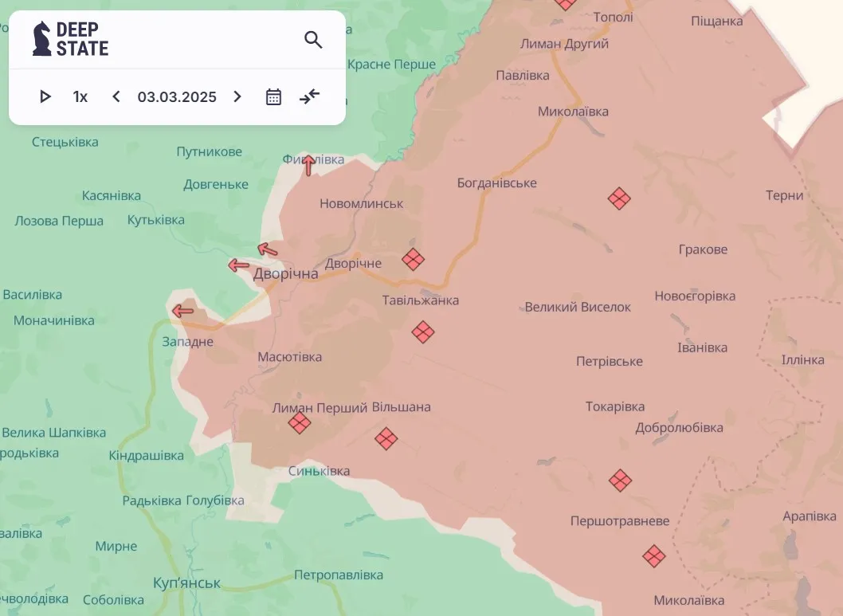Open the search magnifier
Image resolution: width=843 pixels, height=616 pixels.
[x=312, y=38]
